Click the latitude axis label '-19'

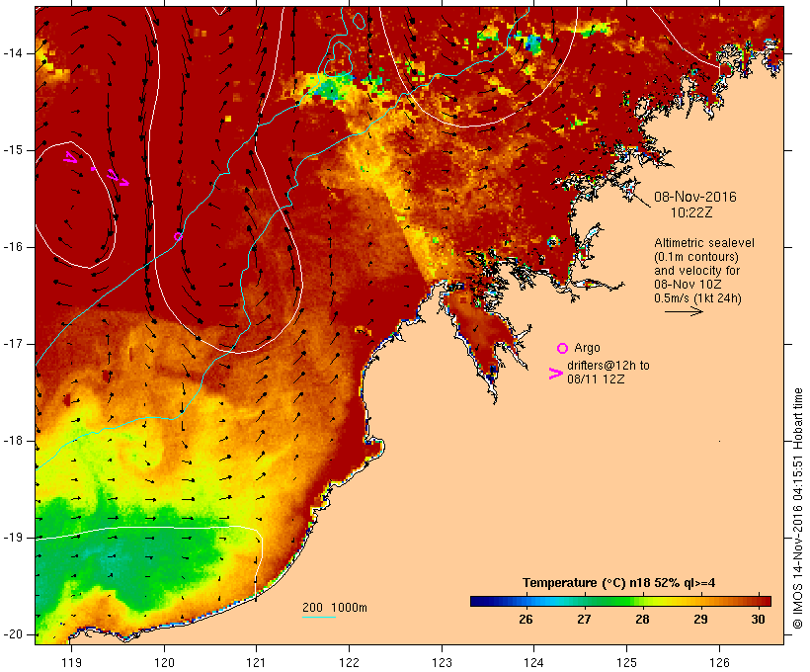pos(13,538)
